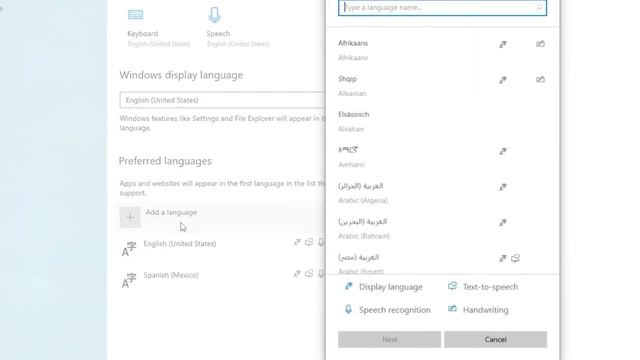Click the language glyph icon beside English (United States)
Image resolution: width=640 pixels, height=360 pixels.
[x=129, y=249]
